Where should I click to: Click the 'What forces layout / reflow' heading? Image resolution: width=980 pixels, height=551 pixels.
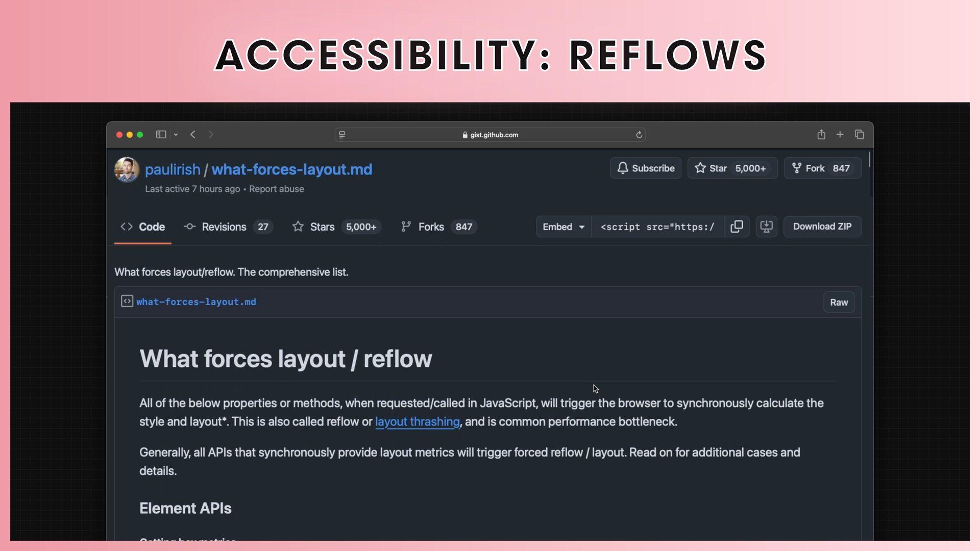coord(286,359)
